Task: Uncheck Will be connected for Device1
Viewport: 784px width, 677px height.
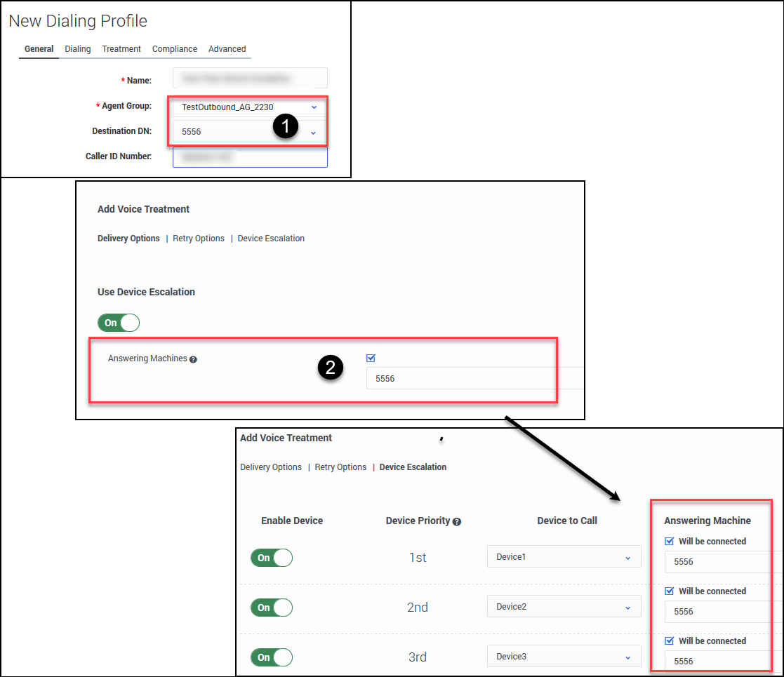Action: click(x=669, y=542)
